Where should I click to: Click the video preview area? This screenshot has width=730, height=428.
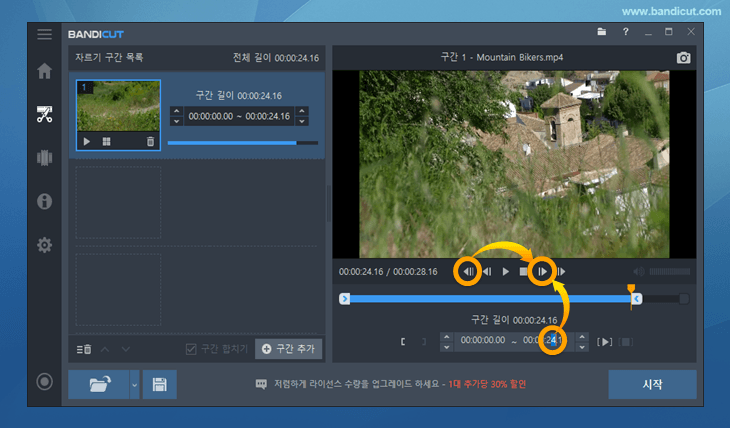tap(514, 164)
